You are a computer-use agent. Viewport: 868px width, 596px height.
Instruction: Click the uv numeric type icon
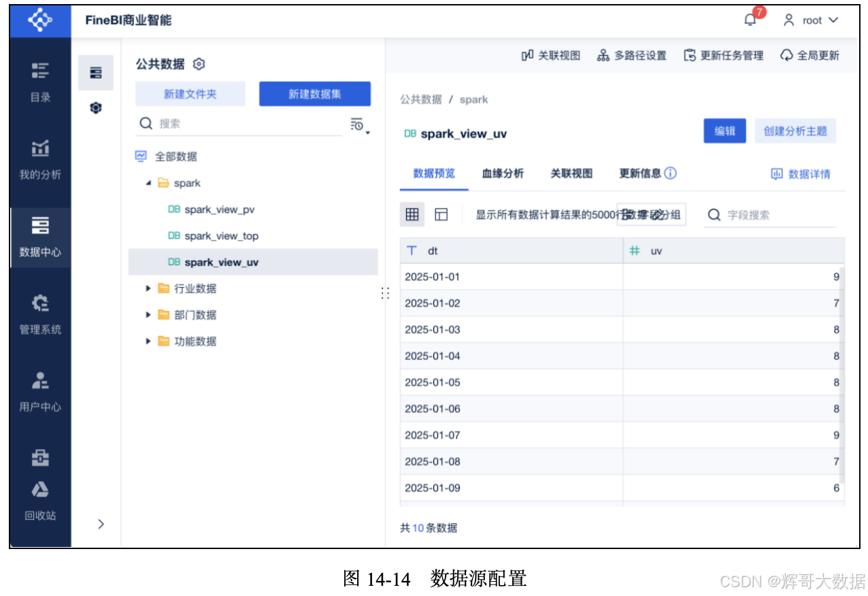(x=635, y=250)
